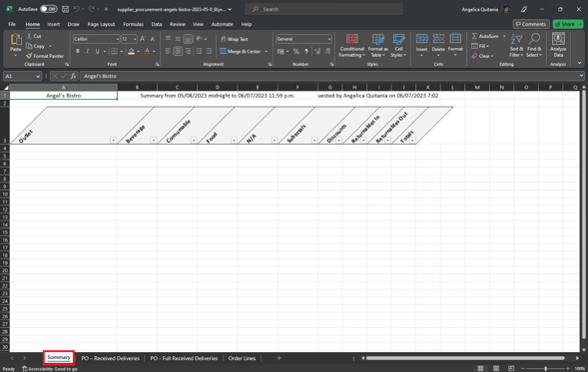Screen dimensions: 588x372
Task: Open Conditional Formatting
Action: pyautogui.click(x=351, y=46)
